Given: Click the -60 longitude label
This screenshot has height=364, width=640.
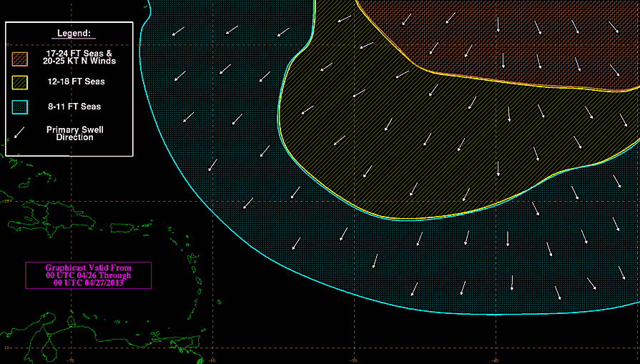Looking at the screenshot, I should click(x=212, y=360).
